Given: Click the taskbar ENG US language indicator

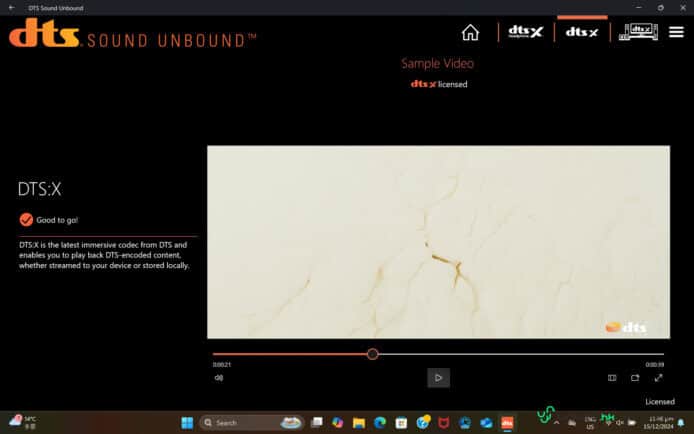Looking at the screenshot, I should (x=590, y=423).
